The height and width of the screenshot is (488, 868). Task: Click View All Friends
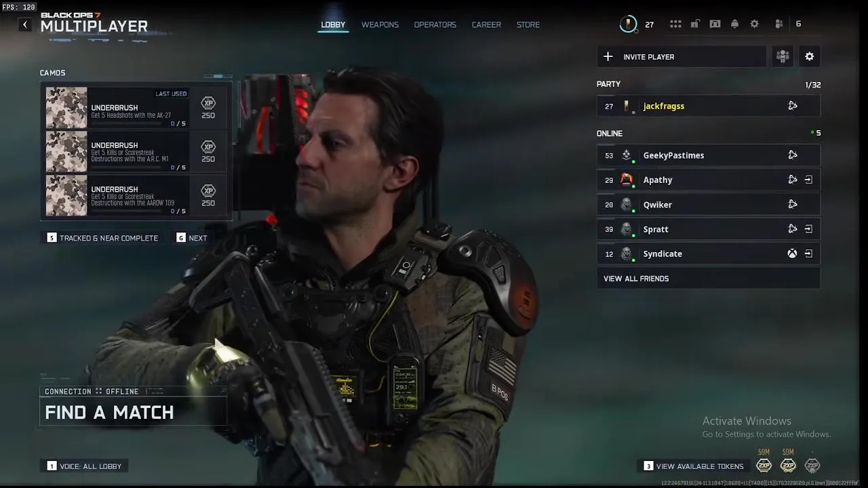point(709,279)
